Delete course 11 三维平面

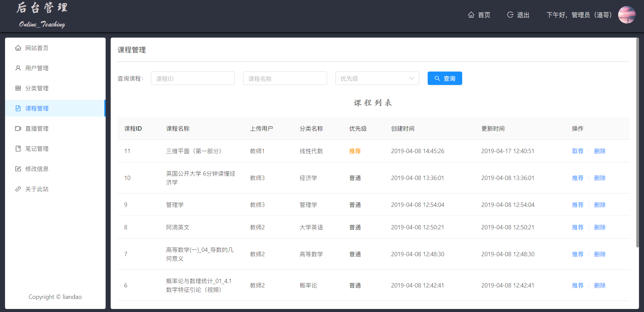(x=600, y=151)
